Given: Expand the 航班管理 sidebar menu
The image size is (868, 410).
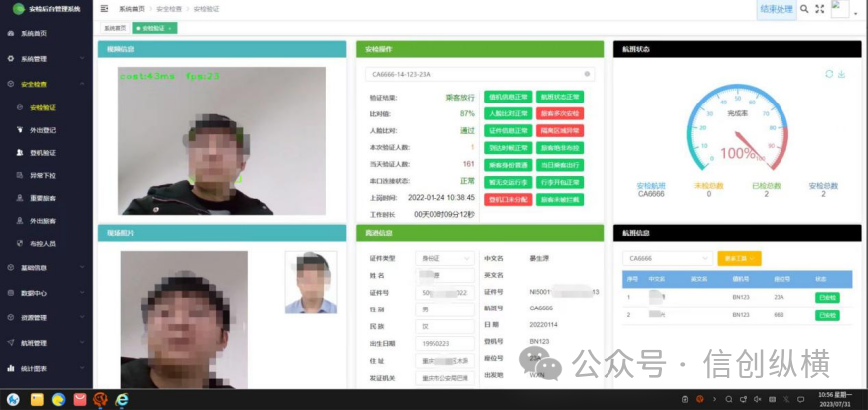Looking at the screenshot, I should 47,343.
